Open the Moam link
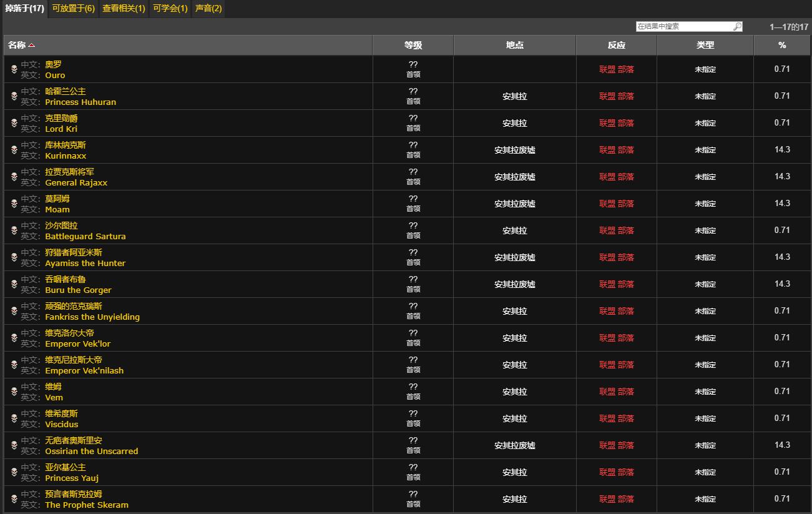 [x=57, y=209]
